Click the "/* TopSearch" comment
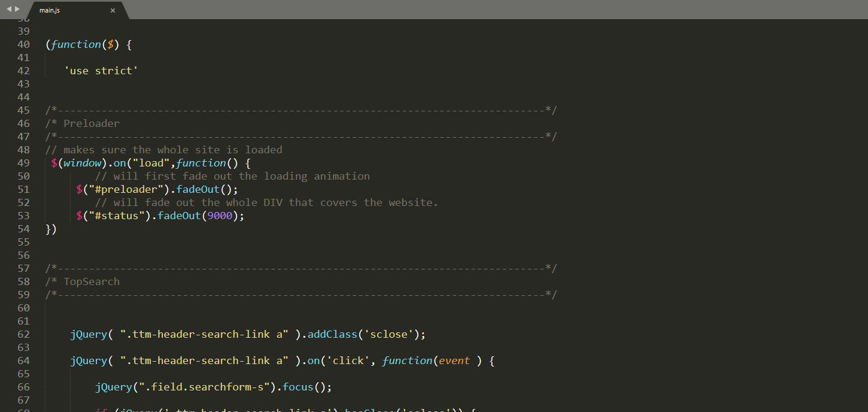The width and height of the screenshot is (868, 412). pyautogui.click(x=83, y=281)
